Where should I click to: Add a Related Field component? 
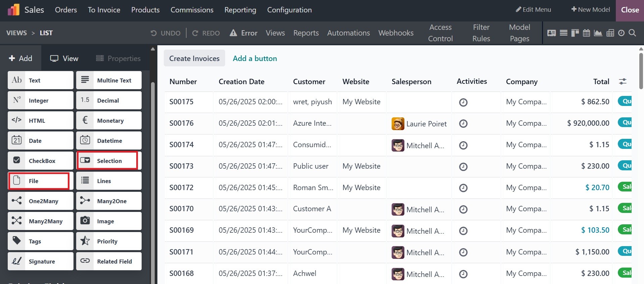click(109, 261)
